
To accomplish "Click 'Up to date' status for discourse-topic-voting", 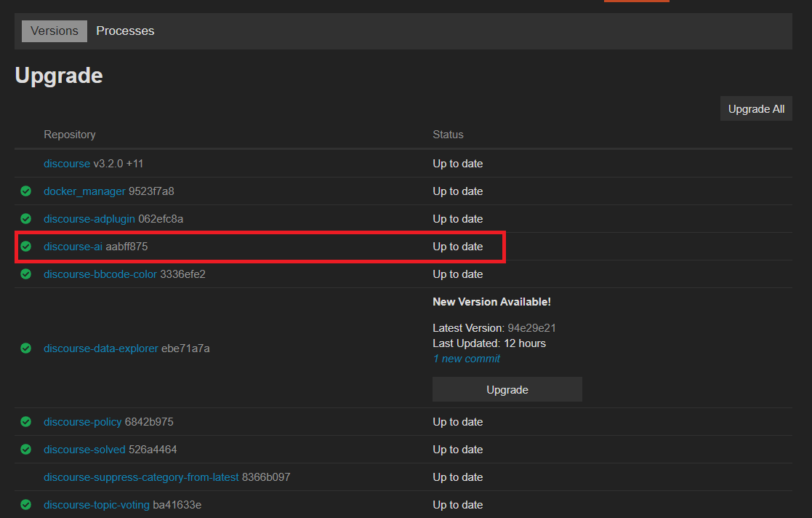I will point(458,505).
